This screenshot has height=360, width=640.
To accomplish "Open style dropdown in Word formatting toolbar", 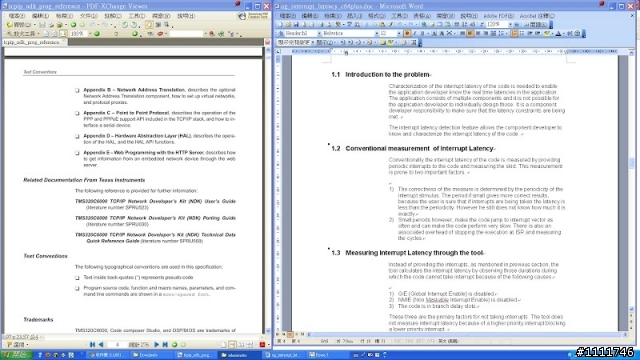I will (x=319, y=33).
